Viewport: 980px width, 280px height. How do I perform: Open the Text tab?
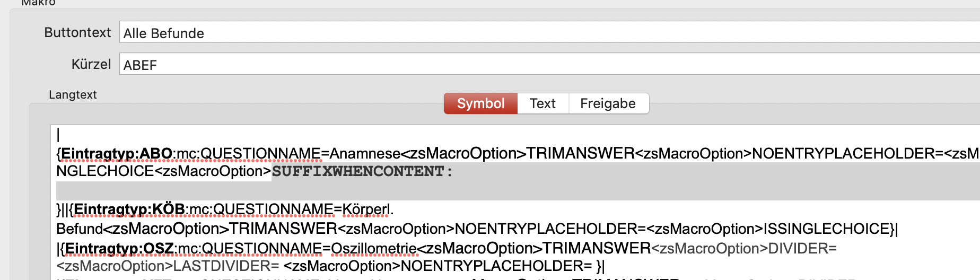(x=542, y=103)
